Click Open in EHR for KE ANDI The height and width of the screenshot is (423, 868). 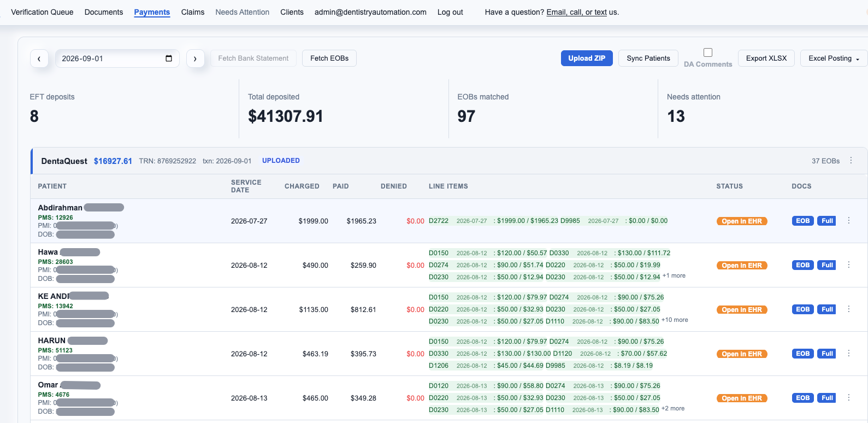coord(742,310)
